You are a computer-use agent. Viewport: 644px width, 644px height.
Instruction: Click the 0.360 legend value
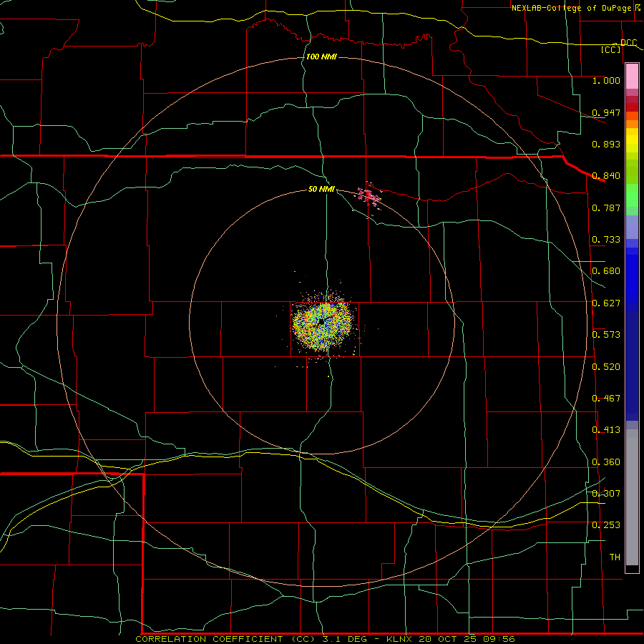tap(606, 462)
